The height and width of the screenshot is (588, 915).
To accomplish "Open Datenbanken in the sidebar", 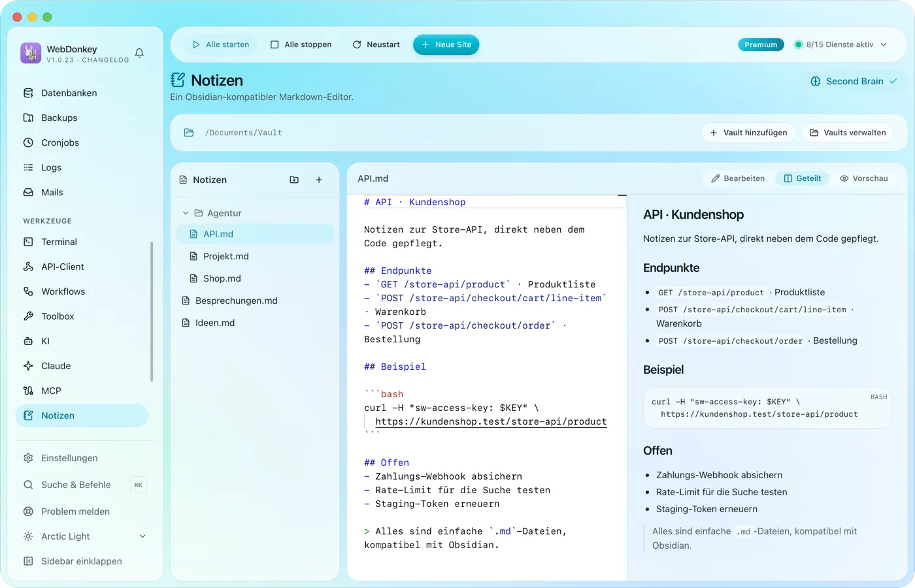I will tap(82, 93).
